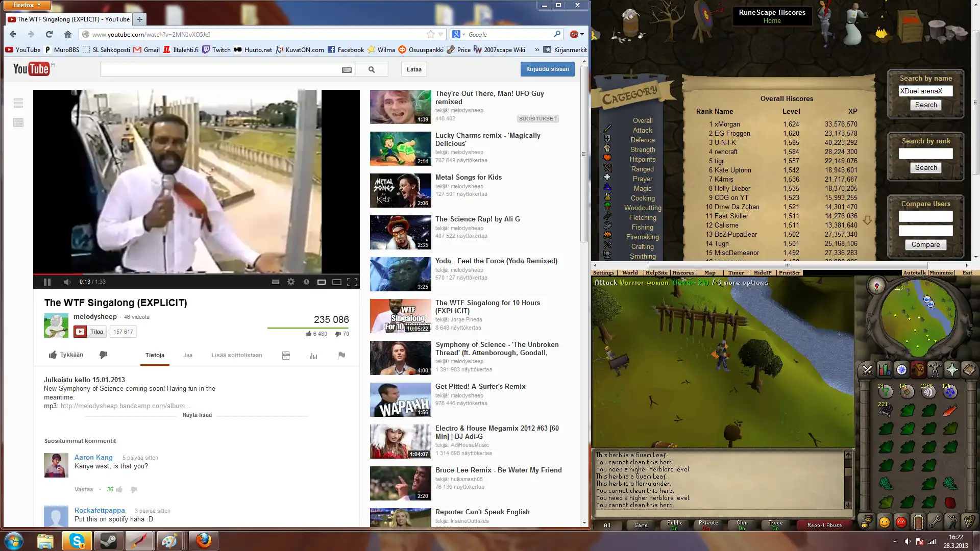The image size is (980, 551).
Task: Click the Kirjaudu sisään button
Action: coord(547,69)
